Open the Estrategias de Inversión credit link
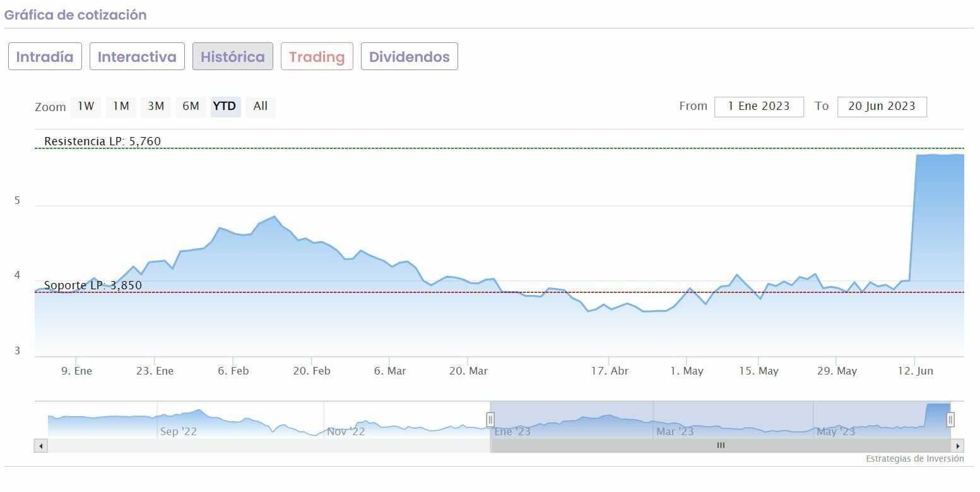Screen dimensions: 980x492 click(914, 459)
